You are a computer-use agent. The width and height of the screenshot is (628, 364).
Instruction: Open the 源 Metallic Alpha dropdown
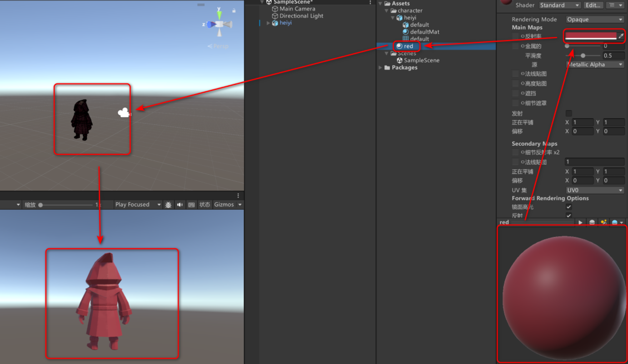pyautogui.click(x=595, y=64)
